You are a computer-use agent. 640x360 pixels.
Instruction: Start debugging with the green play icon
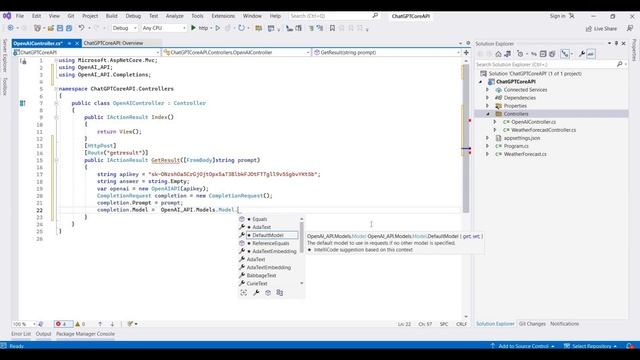(193, 28)
